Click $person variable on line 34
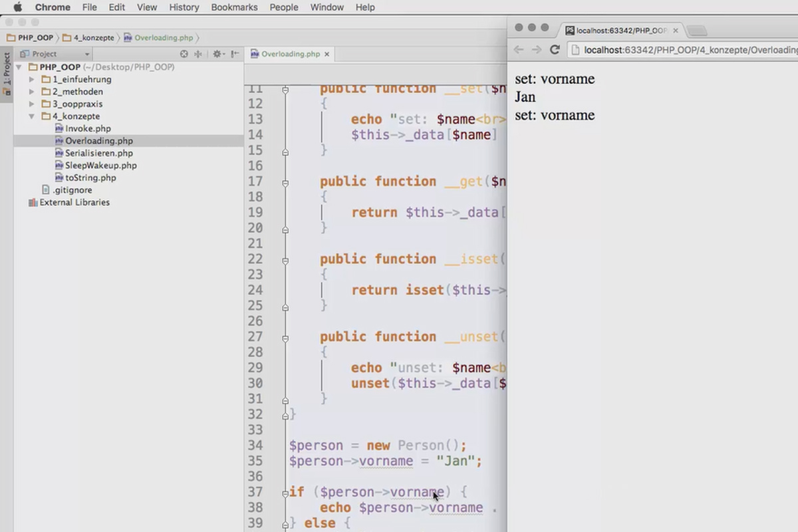 [x=316, y=446]
